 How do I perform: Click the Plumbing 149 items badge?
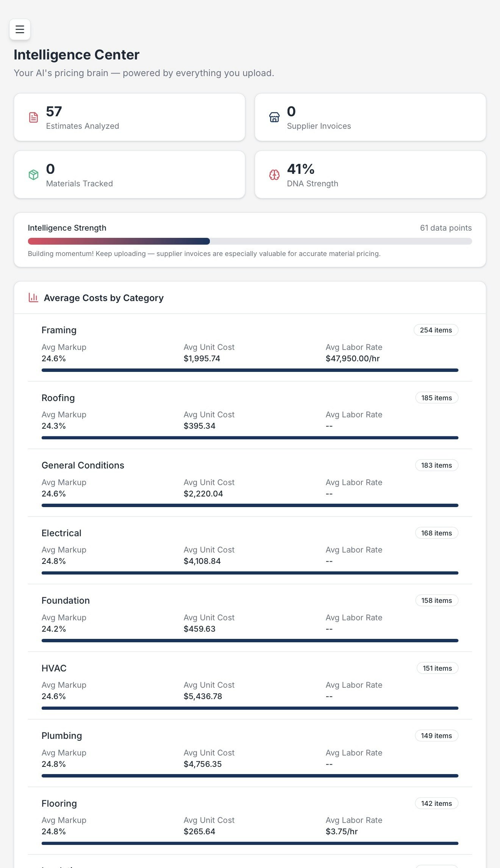(436, 736)
